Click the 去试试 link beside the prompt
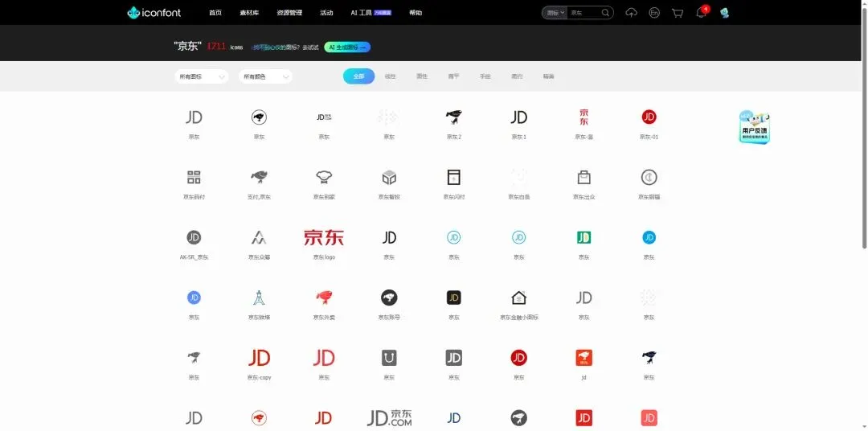 [310, 47]
